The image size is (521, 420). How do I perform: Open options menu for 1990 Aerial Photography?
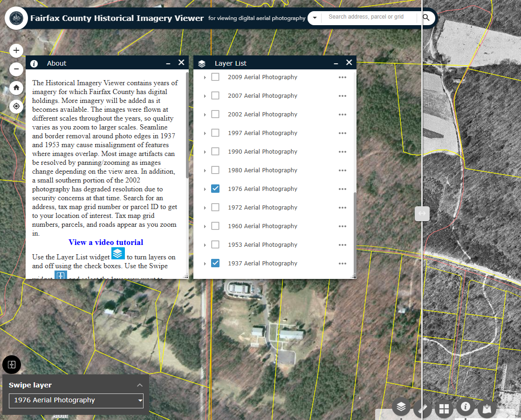343,151
